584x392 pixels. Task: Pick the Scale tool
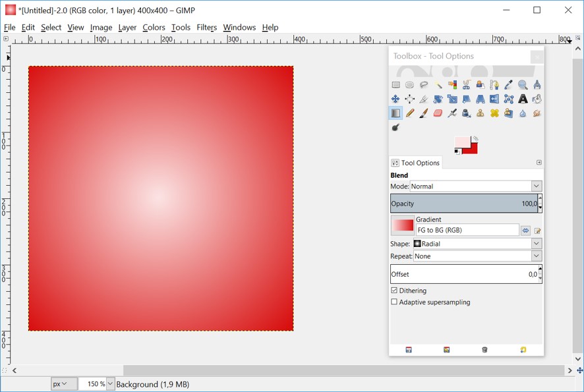pyautogui.click(x=452, y=99)
